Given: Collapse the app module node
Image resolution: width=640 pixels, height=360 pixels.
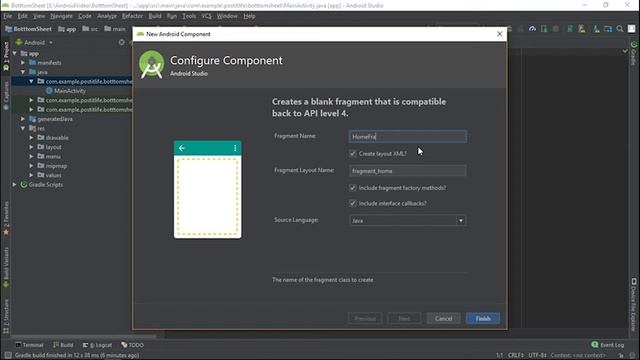Looking at the screenshot, I should [x=15, y=53].
